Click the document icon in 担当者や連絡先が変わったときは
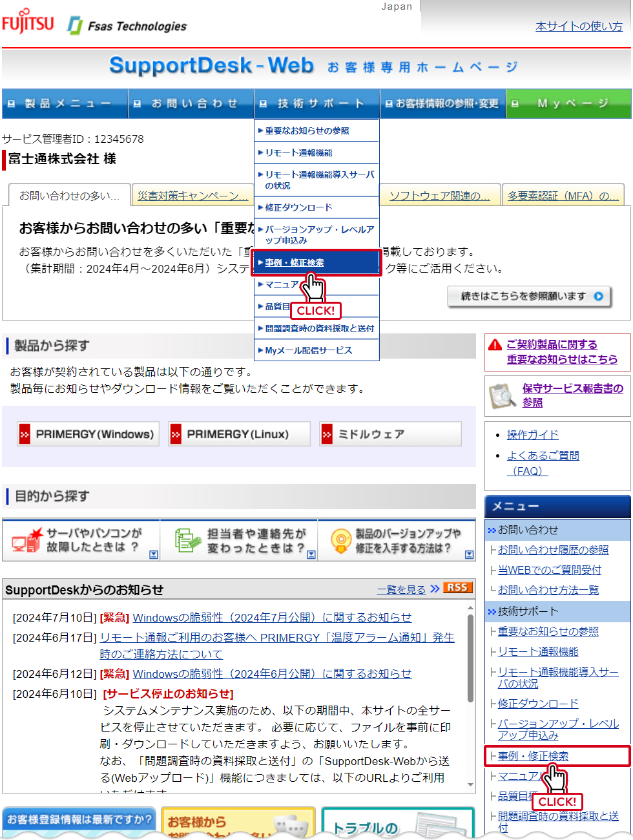The image size is (633, 840). (x=188, y=540)
